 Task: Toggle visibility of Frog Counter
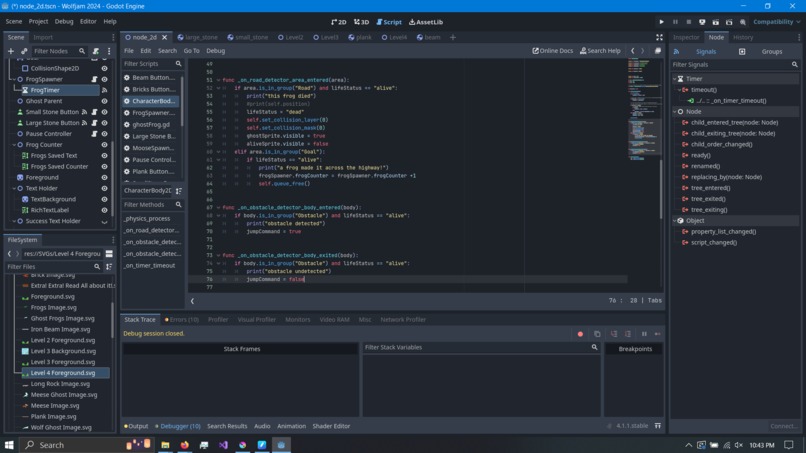104,145
